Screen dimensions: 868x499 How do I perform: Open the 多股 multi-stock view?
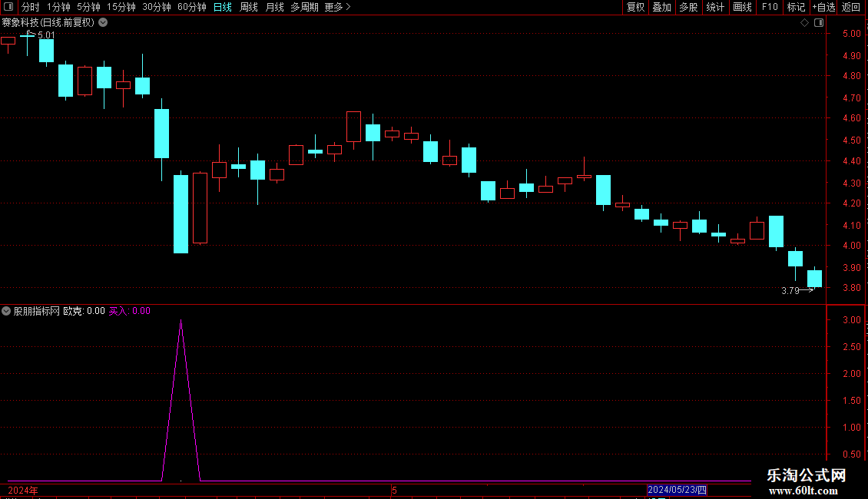(688, 7)
